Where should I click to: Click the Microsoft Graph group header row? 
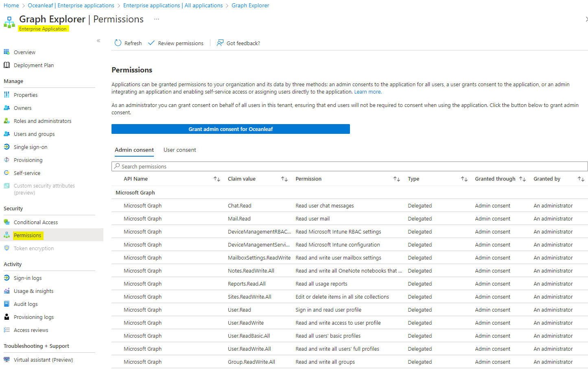(350, 192)
